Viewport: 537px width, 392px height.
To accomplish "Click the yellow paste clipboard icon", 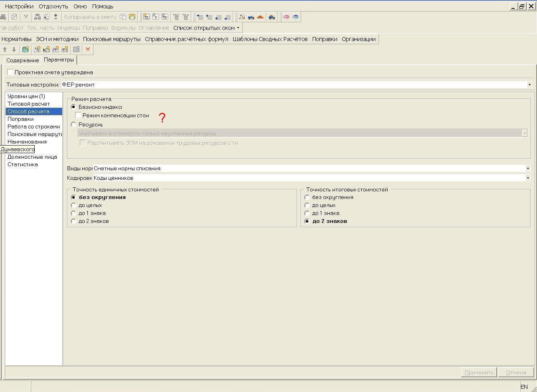I will pos(132,17).
